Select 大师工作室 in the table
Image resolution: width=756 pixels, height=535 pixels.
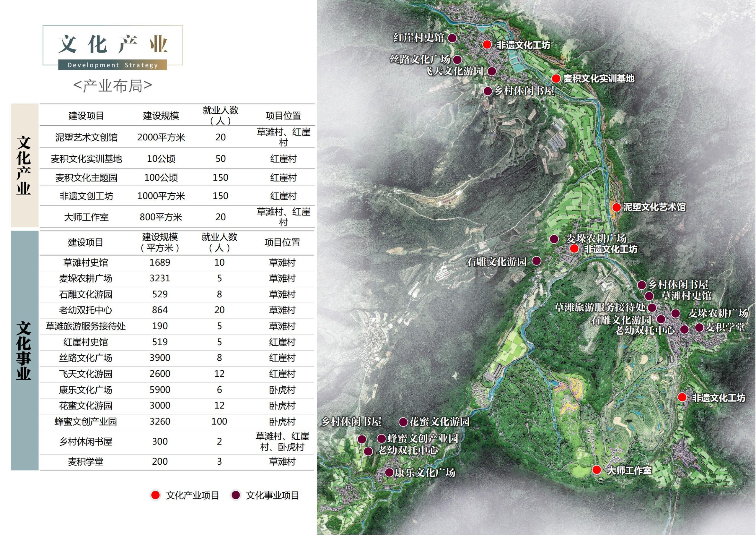(x=86, y=217)
